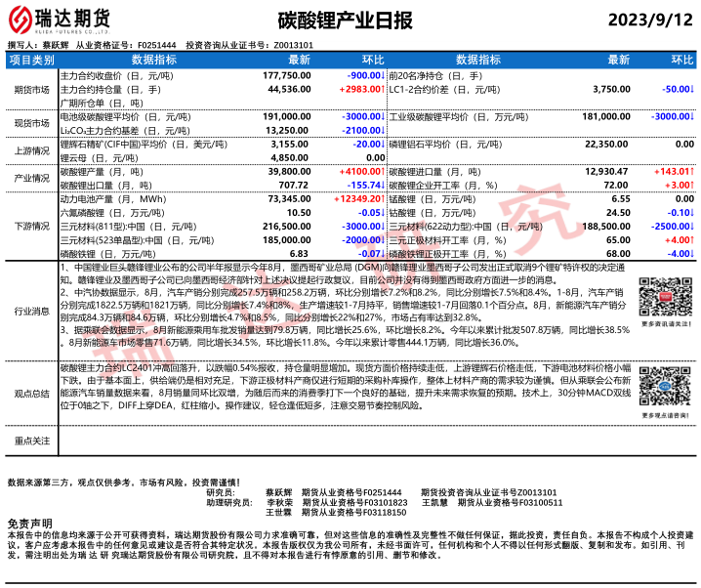701x588 pixels.
Task: Click the 期货市场 row category
Action: [x=30, y=88]
